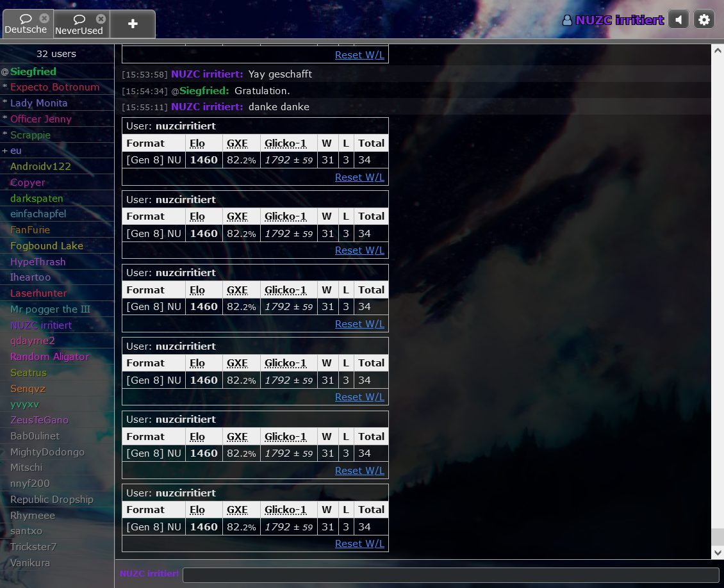The width and height of the screenshot is (724, 588).
Task: Click the last Reset W/L link
Action: pyautogui.click(x=359, y=544)
